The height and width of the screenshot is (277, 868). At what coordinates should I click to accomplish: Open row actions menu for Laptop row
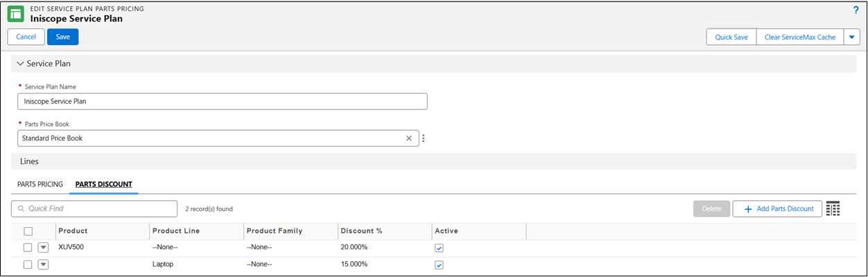click(x=43, y=265)
